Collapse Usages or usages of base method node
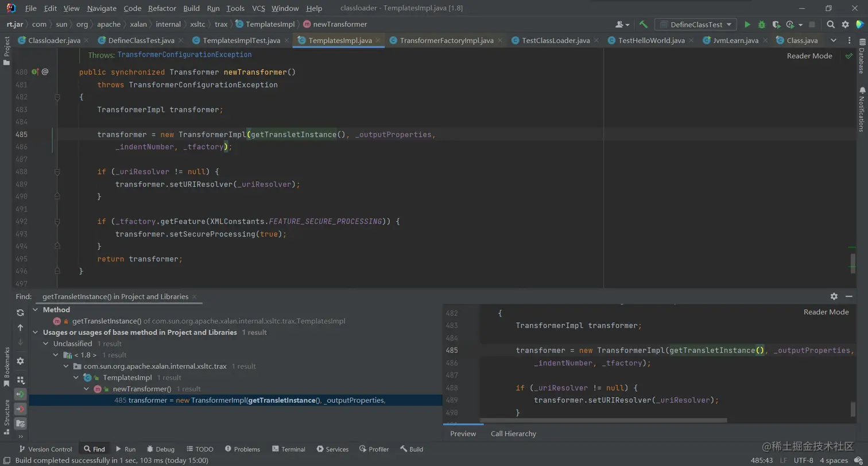868x466 pixels. pyautogui.click(x=35, y=332)
